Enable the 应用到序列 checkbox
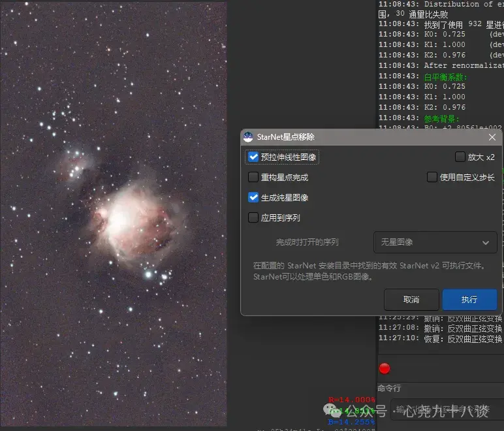The height and width of the screenshot is (431, 504). 253,217
